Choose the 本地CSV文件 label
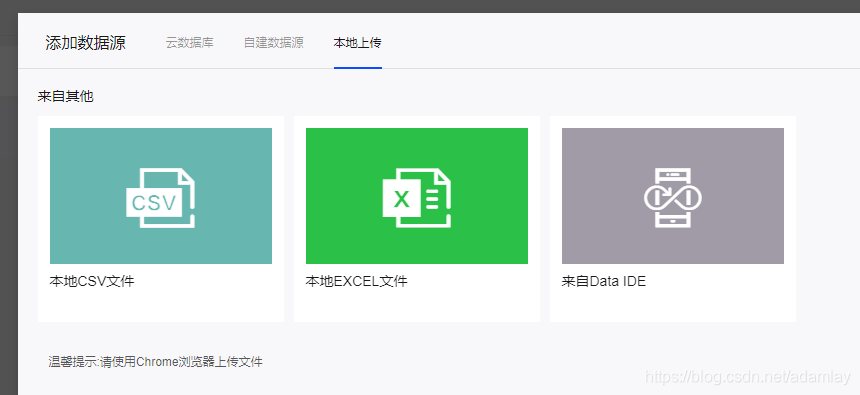 tap(92, 281)
